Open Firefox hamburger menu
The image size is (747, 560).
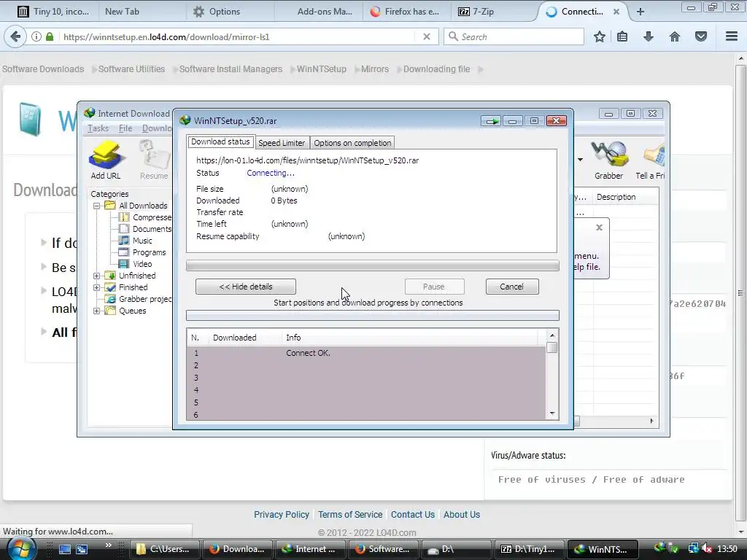coord(732,36)
